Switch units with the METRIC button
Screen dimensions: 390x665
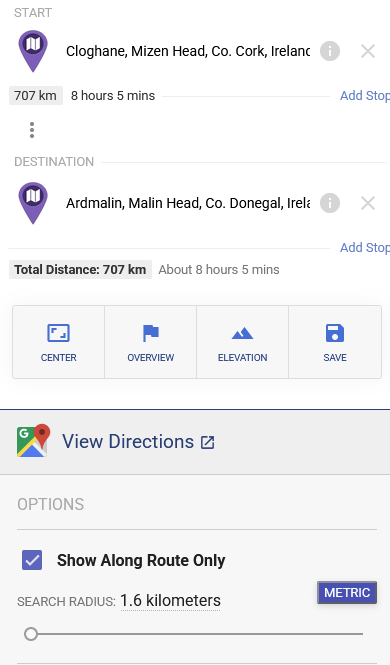(x=347, y=592)
